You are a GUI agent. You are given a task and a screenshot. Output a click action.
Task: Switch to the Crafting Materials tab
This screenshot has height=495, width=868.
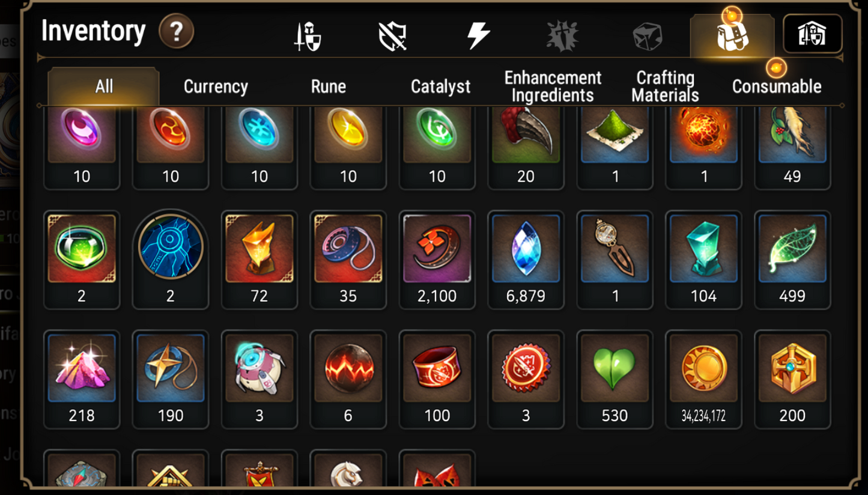coord(665,87)
